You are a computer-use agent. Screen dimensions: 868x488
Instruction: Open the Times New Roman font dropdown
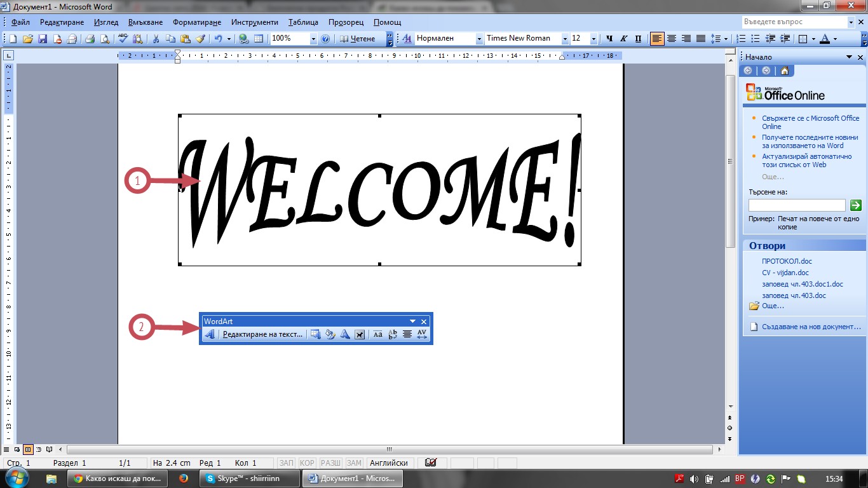click(564, 39)
